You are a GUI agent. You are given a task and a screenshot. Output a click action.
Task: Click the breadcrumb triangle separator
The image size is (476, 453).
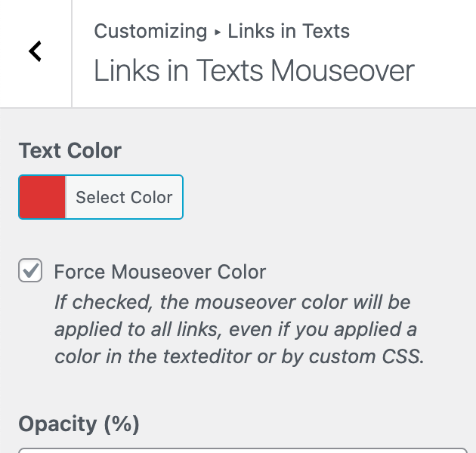click(218, 32)
